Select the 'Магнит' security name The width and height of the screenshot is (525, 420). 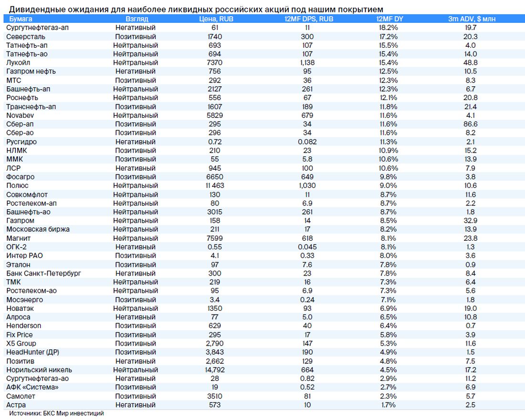19,239
